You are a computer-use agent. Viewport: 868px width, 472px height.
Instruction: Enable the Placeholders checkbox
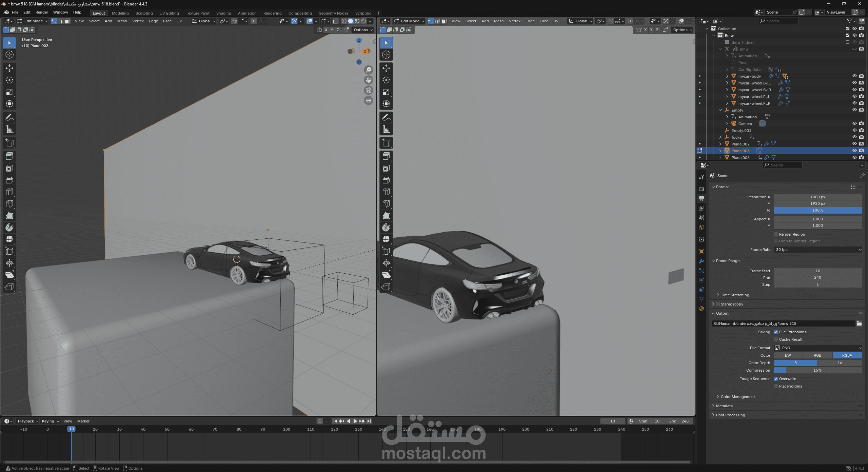point(776,386)
